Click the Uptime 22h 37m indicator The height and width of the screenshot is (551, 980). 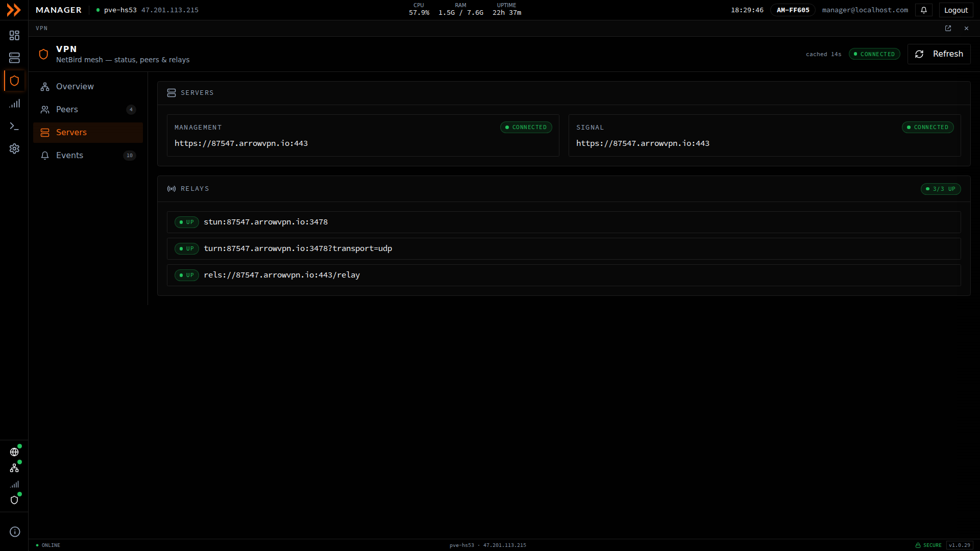tap(506, 9)
